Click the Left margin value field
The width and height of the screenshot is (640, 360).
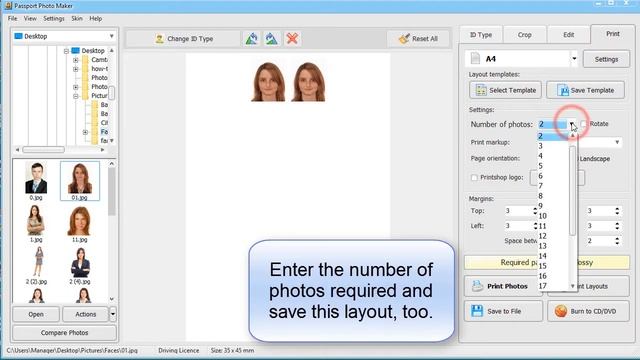(x=518, y=226)
